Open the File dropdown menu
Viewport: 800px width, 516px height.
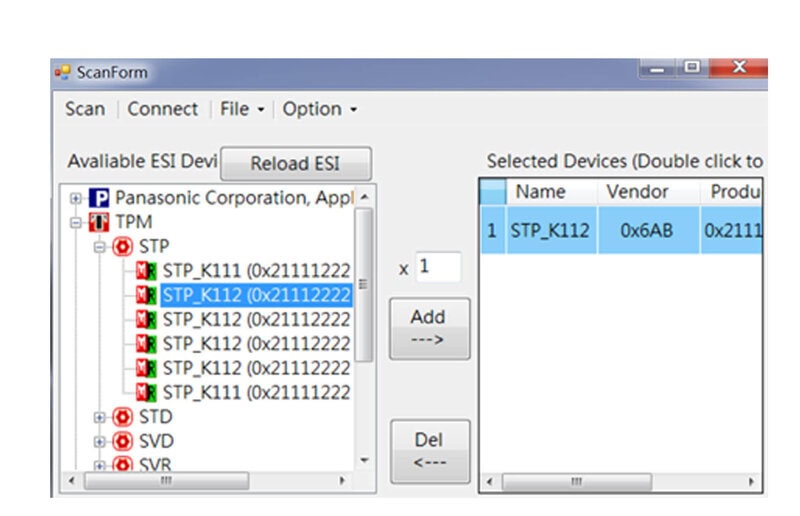[x=242, y=109]
